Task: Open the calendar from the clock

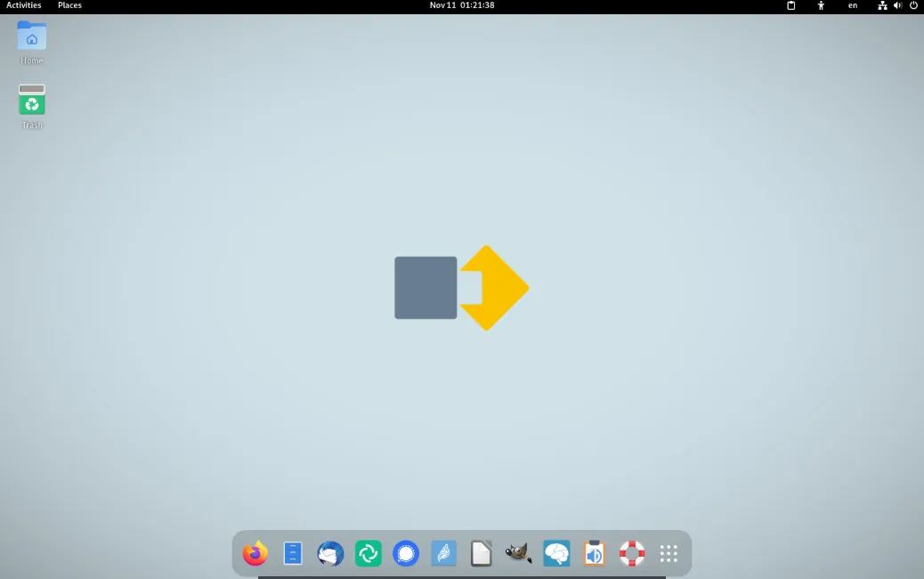Action: point(462,5)
